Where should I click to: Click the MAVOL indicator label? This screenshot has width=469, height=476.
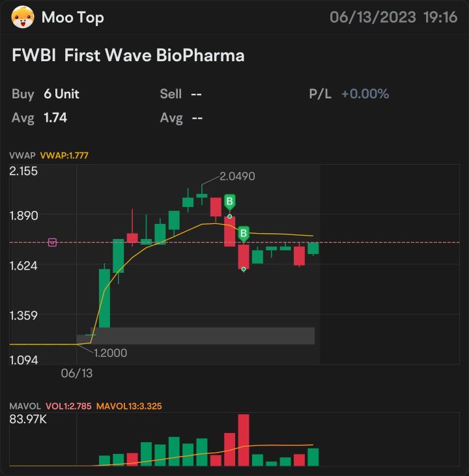click(x=25, y=406)
